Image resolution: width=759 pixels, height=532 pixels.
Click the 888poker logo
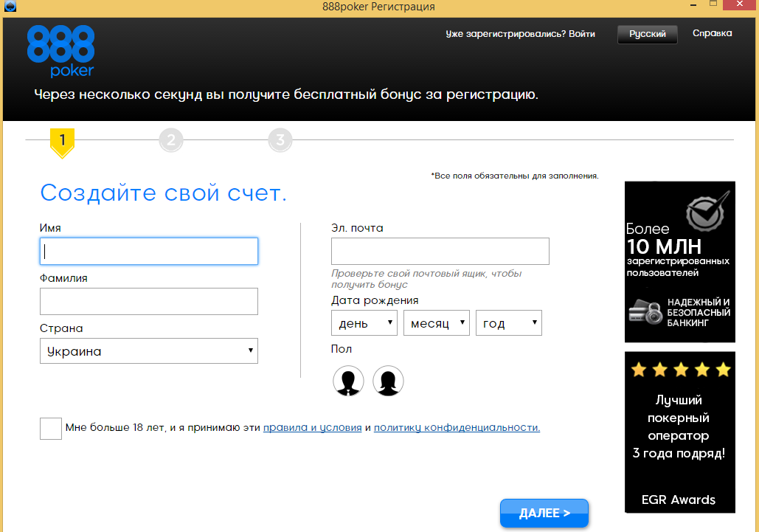pyautogui.click(x=61, y=50)
